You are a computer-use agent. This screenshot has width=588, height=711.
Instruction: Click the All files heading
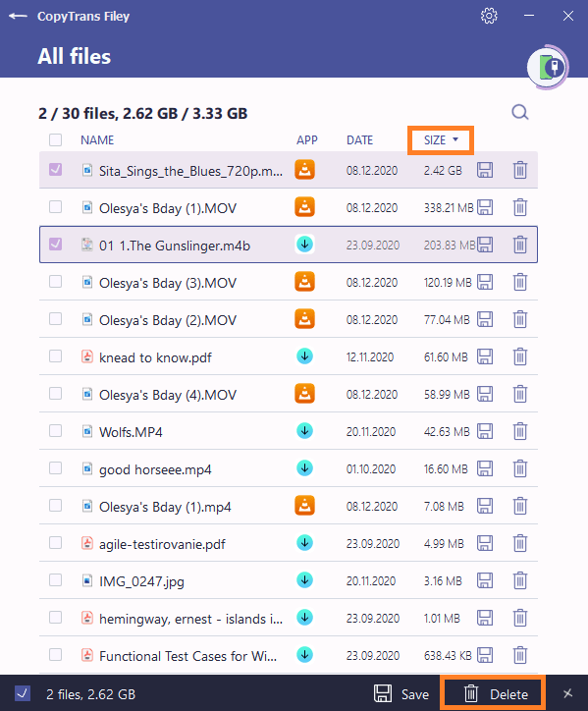75,56
